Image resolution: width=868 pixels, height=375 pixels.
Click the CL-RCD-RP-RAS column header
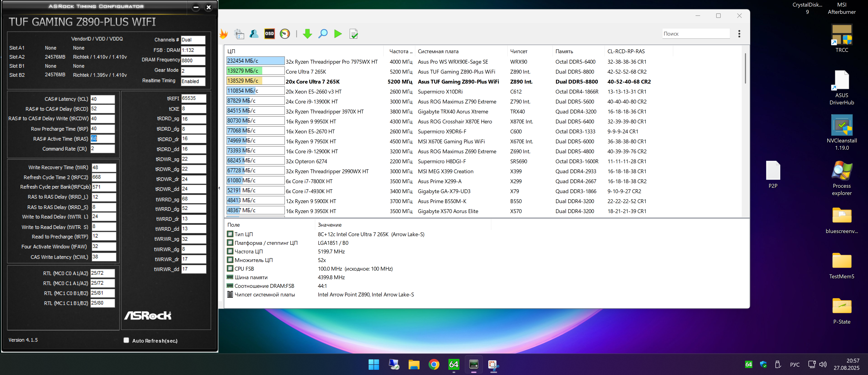[x=626, y=51]
